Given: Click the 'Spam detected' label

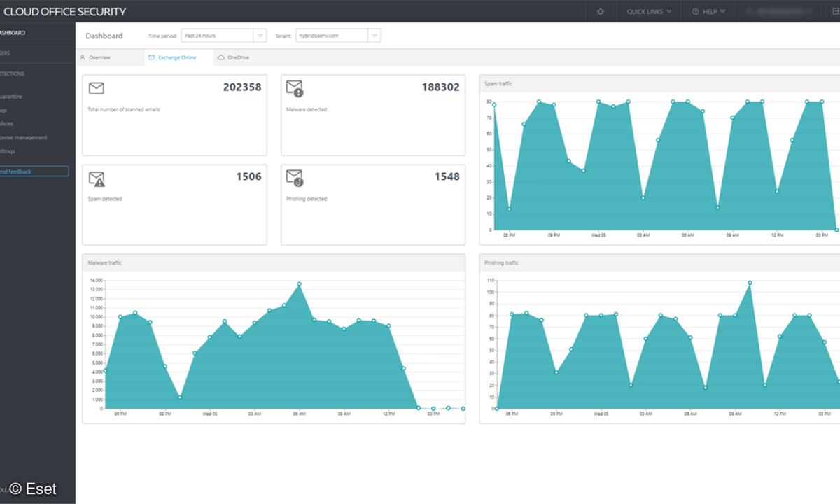Looking at the screenshot, I should (x=105, y=199).
